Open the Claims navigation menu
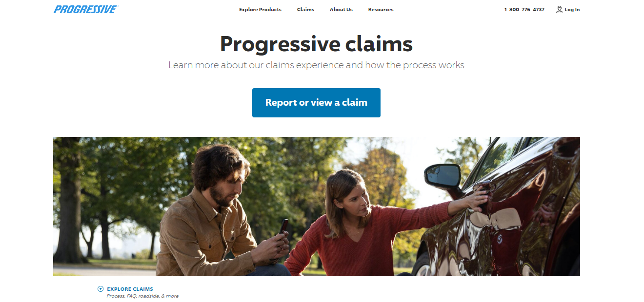Viewport: 644px width, 302px height. 305,9
